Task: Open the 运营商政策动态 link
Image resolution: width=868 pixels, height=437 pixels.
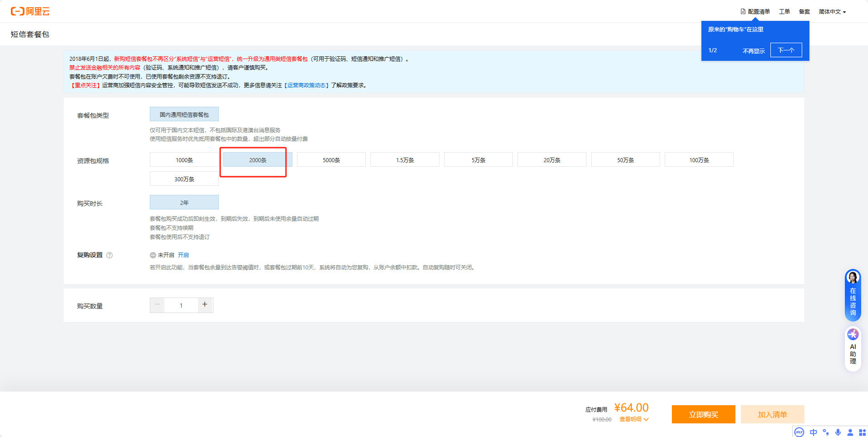Action: pyautogui.click(x=306, y=85)
